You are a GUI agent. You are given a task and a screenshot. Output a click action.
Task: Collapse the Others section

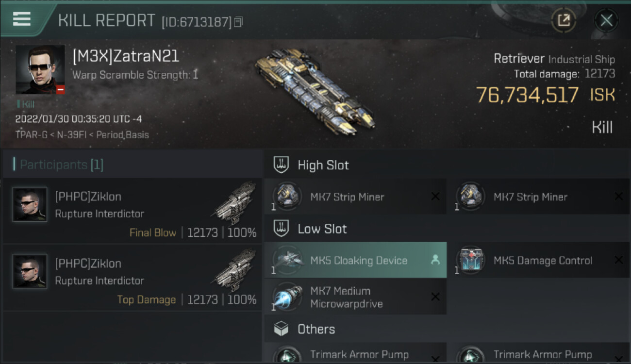[x=316, y=329]
